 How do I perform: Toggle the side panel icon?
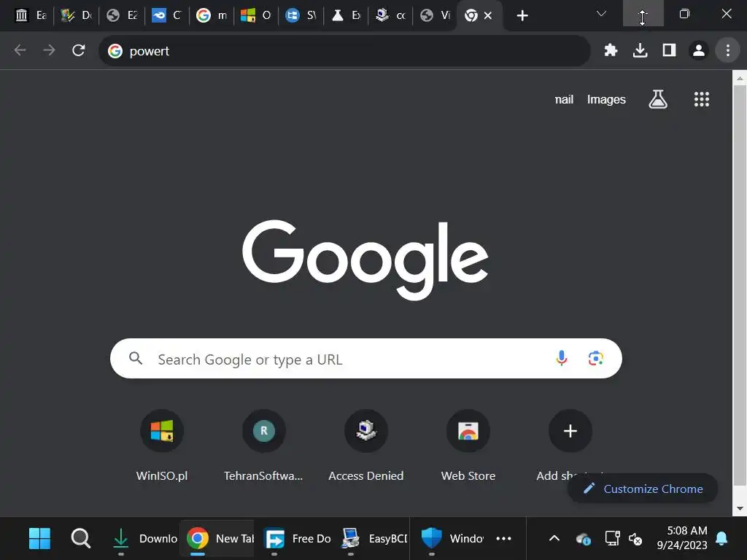click(x=670, y=50)
